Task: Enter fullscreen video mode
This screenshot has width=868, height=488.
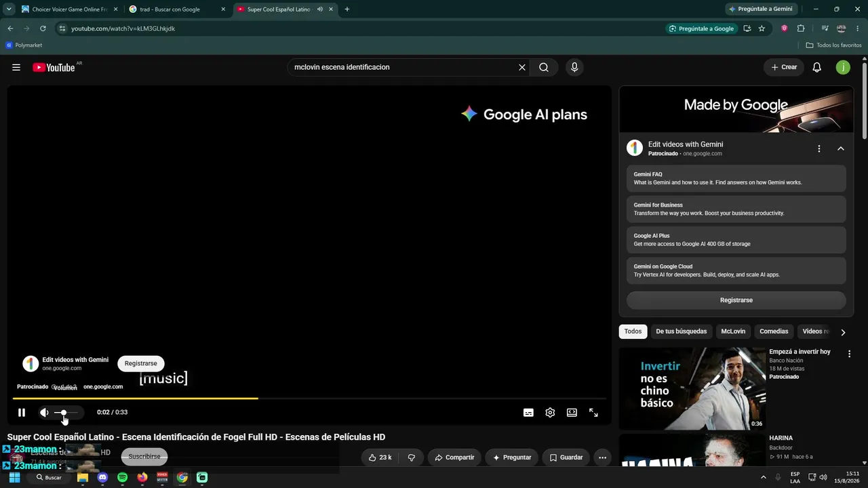Action: click(x=593, y=412)
